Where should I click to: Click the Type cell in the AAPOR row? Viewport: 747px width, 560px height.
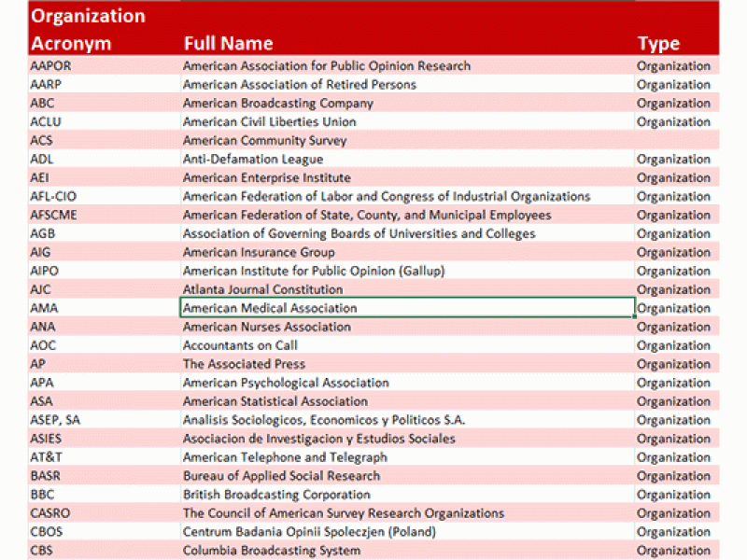pos(677,65)
